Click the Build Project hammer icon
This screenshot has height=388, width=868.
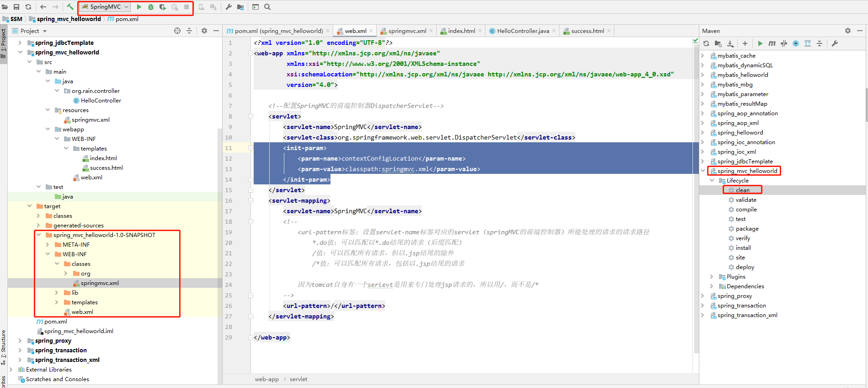(70, 7)
